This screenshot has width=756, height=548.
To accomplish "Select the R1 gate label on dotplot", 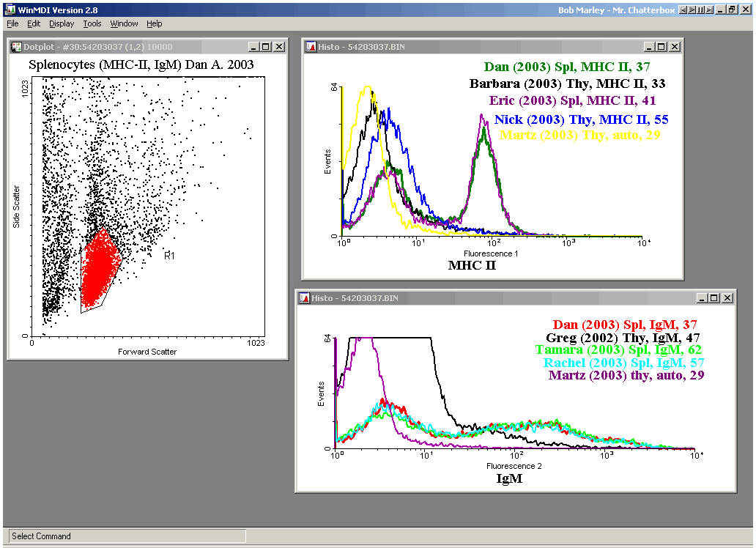I will [168, 256].
